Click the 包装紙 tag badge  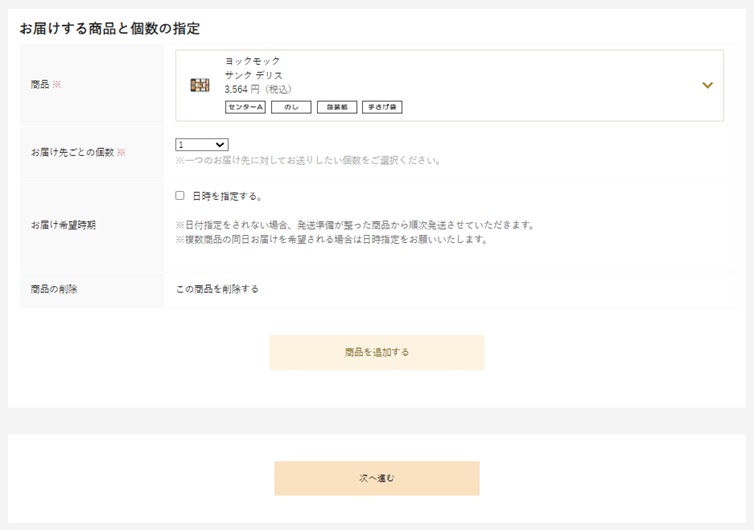pyautogui.click(x=337, y=107)
